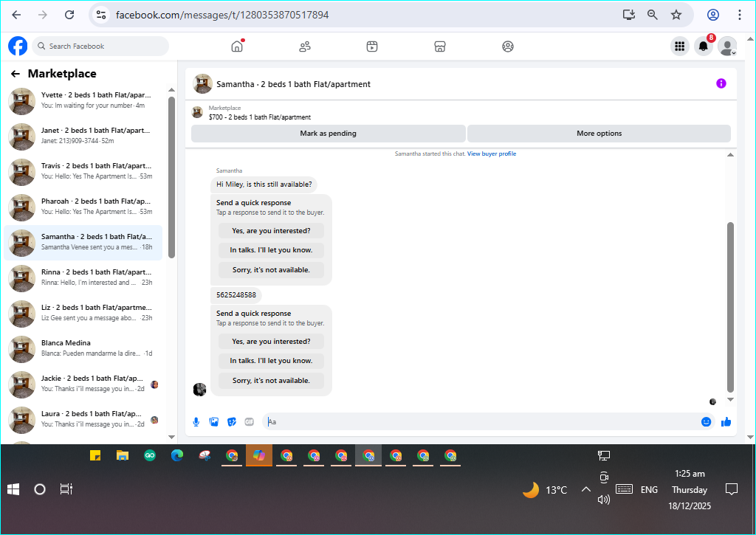756x535 pixels.
Task: Open the Video/Reels tab icon
Action: pyautogui.click(x=372, y=46)
